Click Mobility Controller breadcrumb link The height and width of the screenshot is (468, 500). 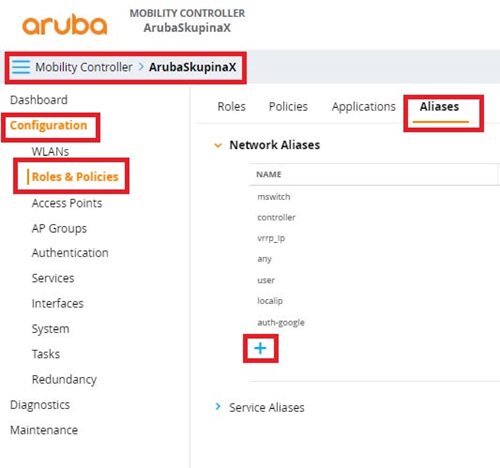click(84, 67)
